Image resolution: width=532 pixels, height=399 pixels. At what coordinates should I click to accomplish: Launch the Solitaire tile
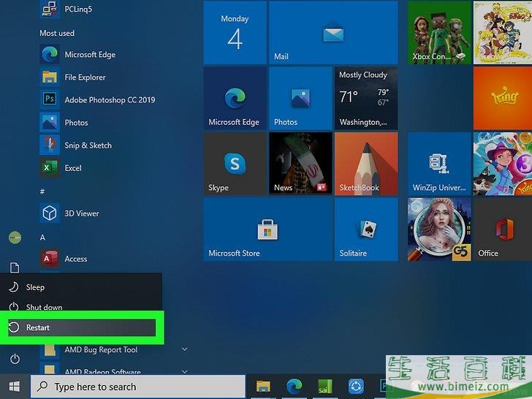(366, 229)
